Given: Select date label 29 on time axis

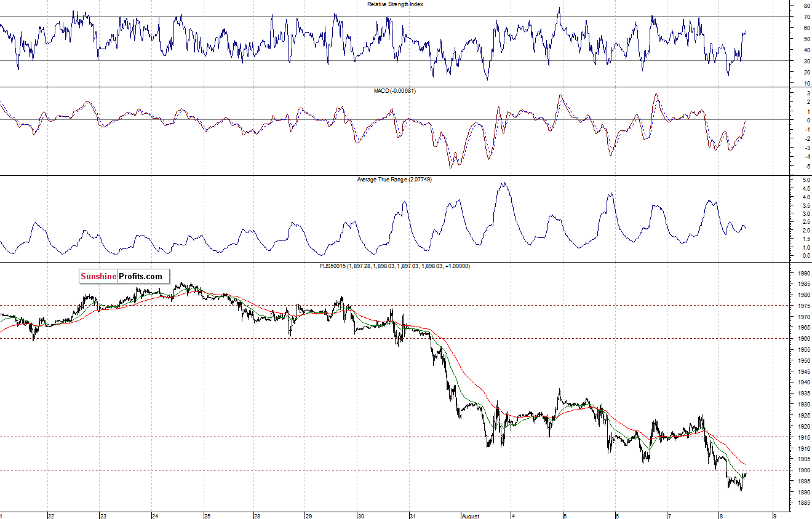Looking at the screenshot, I should click(309, 516).
